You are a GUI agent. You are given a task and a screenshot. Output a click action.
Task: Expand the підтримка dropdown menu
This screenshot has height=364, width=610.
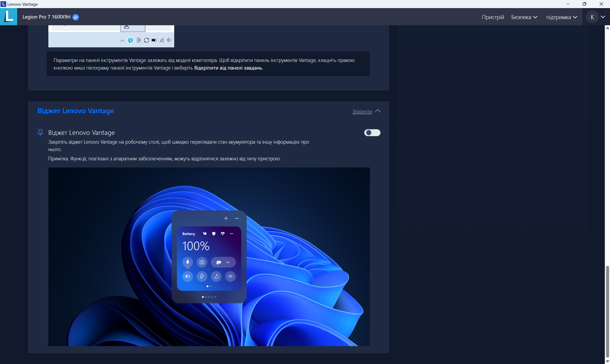[561, 17]
